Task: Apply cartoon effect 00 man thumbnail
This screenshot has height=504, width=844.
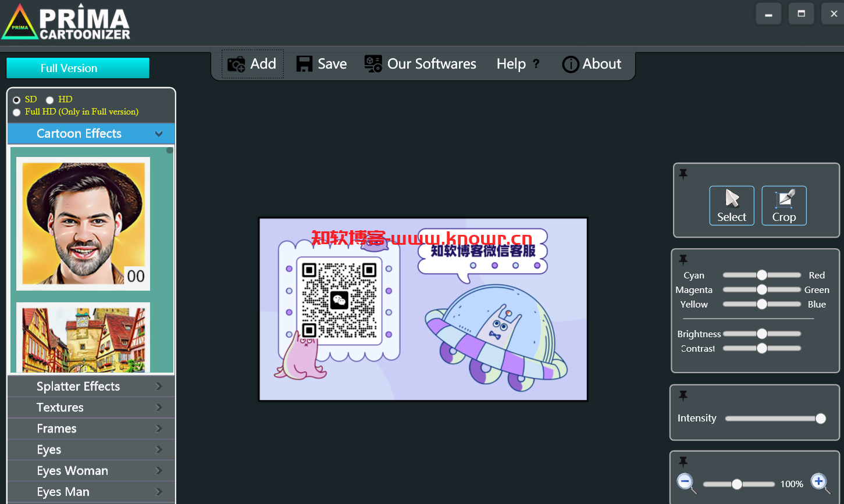Action: pyautogui.click(x=83, y=224)
